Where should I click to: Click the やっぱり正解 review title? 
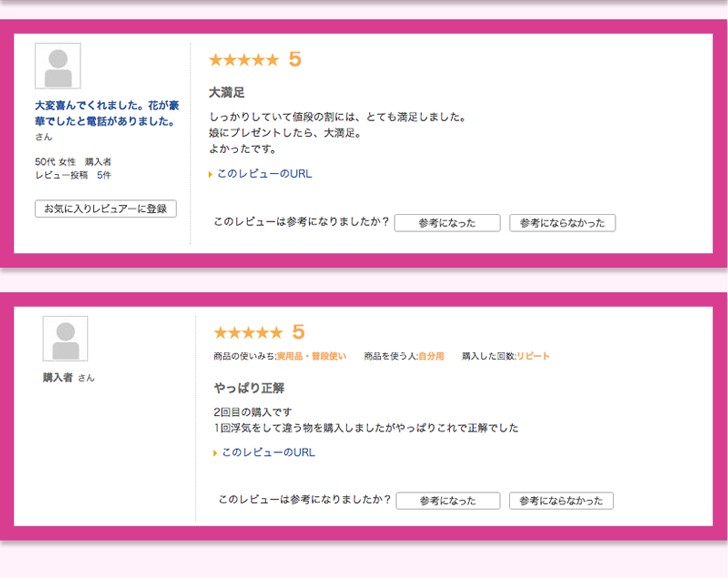tap(249, 388)
